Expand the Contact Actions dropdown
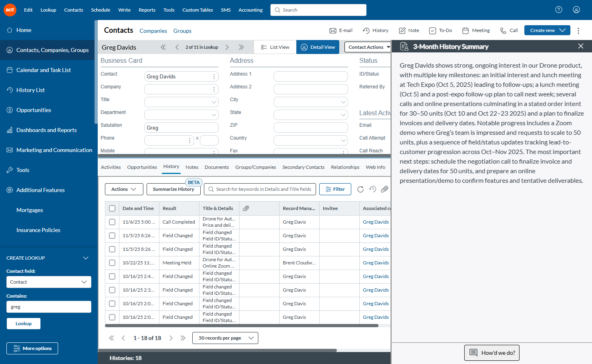The width and height of the screenshot is (592, 364). coord(367,47)
